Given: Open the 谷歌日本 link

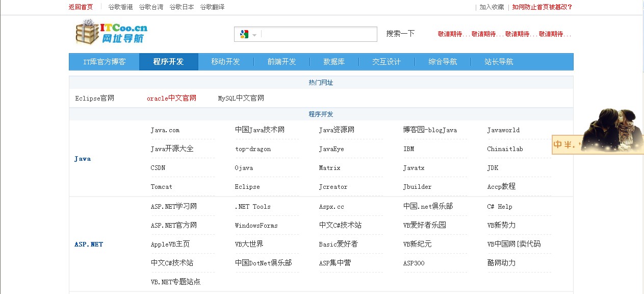Looking at the screenshot, I should point(182,7).
